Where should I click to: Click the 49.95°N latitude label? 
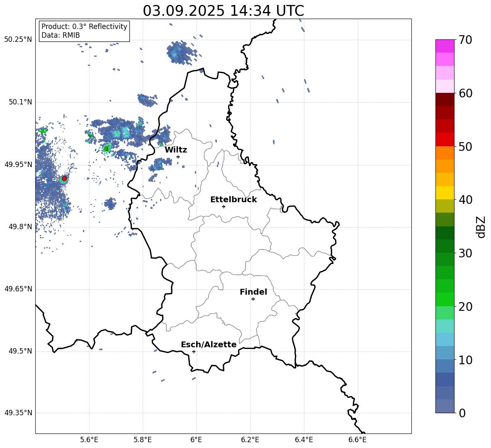pyautogui.click(x=18, y=165)
